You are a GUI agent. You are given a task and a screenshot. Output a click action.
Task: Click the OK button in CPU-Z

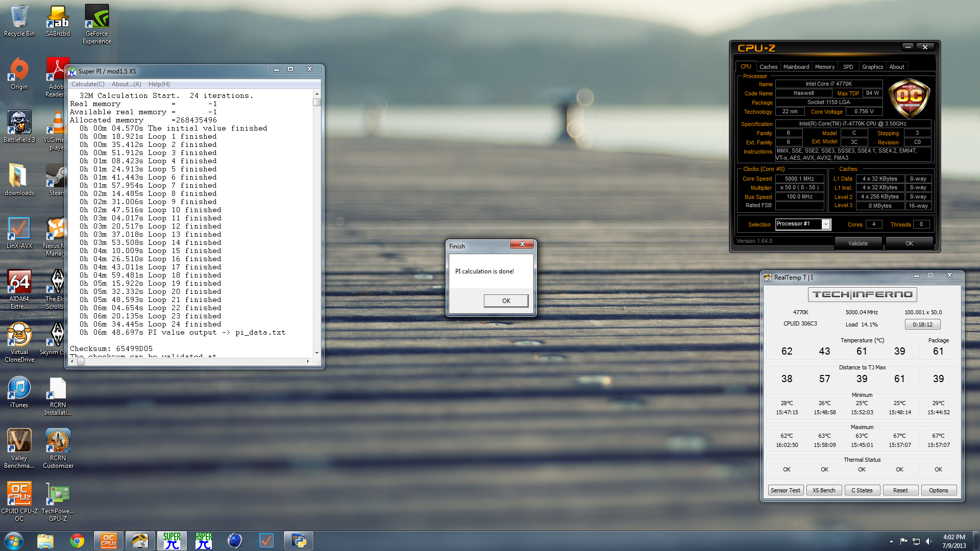[x=909, y=243]
